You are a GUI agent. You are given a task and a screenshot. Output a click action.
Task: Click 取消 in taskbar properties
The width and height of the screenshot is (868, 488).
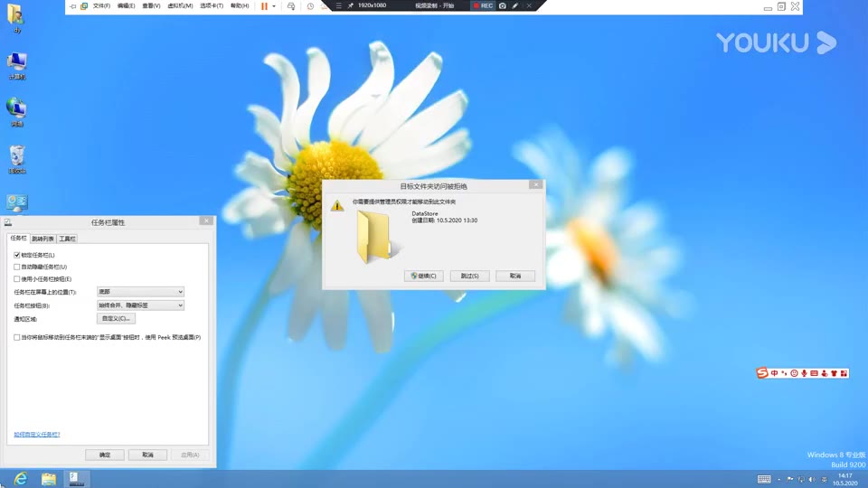pyautogui.click(x=147, y=455)
